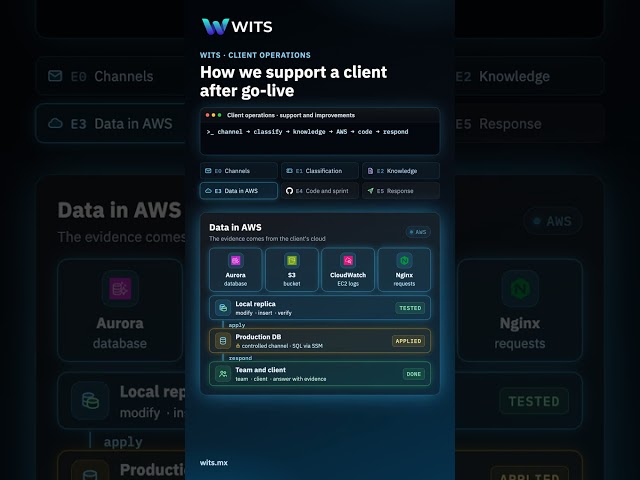
Task: Click the 'apply' connector label in center panel
Action: tap(237, 325)
